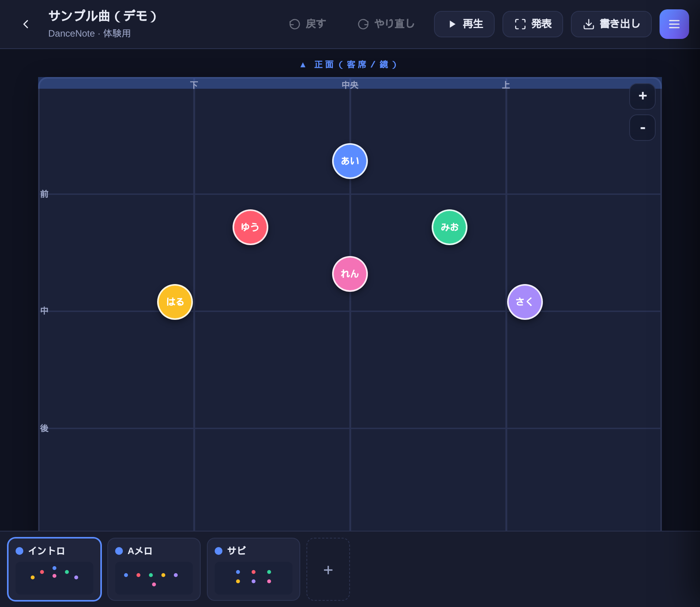Switch to the Aメロ formation
700x607 pixels.
[x=154, y=569]
